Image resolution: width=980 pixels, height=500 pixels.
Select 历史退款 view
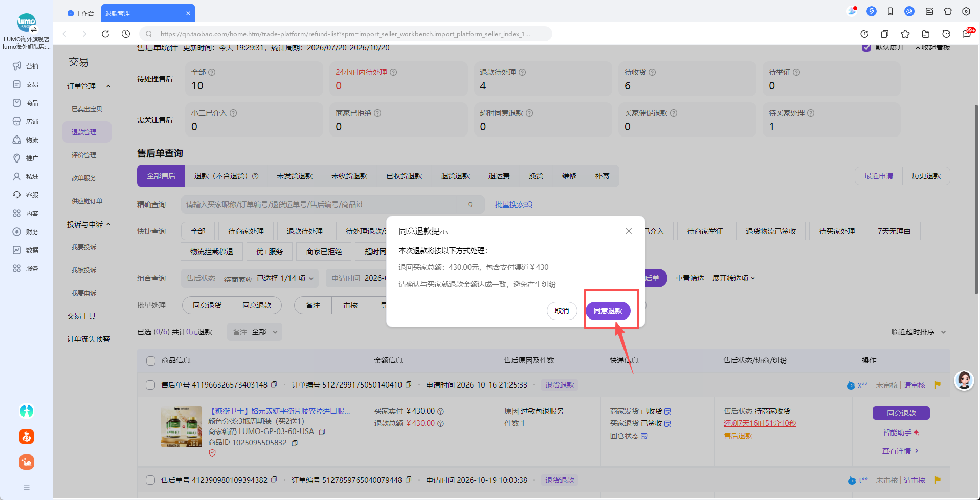pos(926,176)
